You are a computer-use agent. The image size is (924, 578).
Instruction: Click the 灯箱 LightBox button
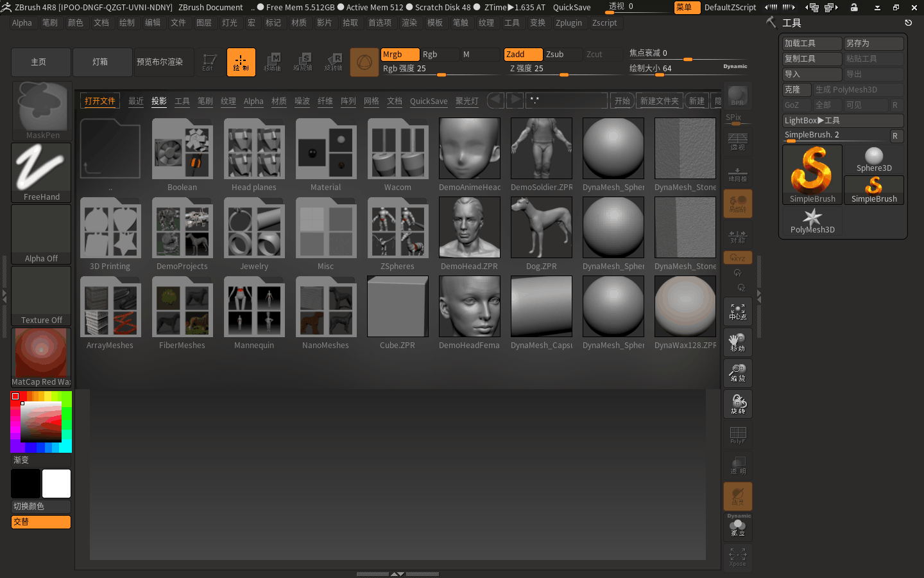coord(102,62)
